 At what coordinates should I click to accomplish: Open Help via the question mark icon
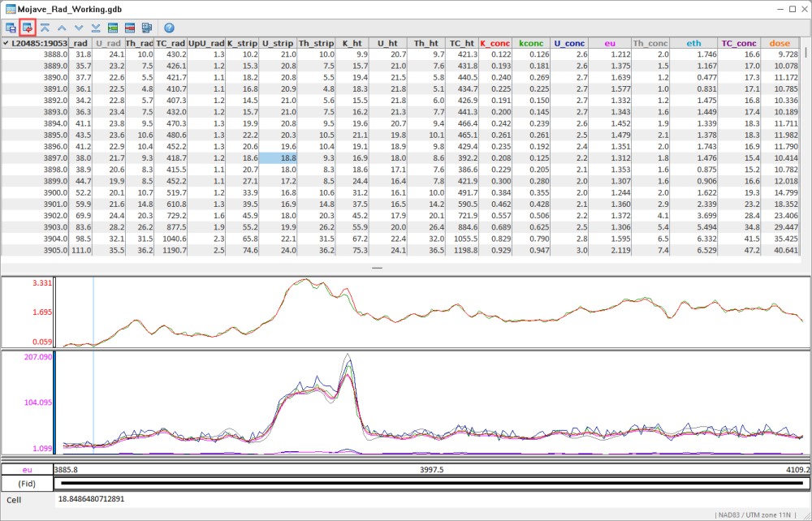pos(169,27)
